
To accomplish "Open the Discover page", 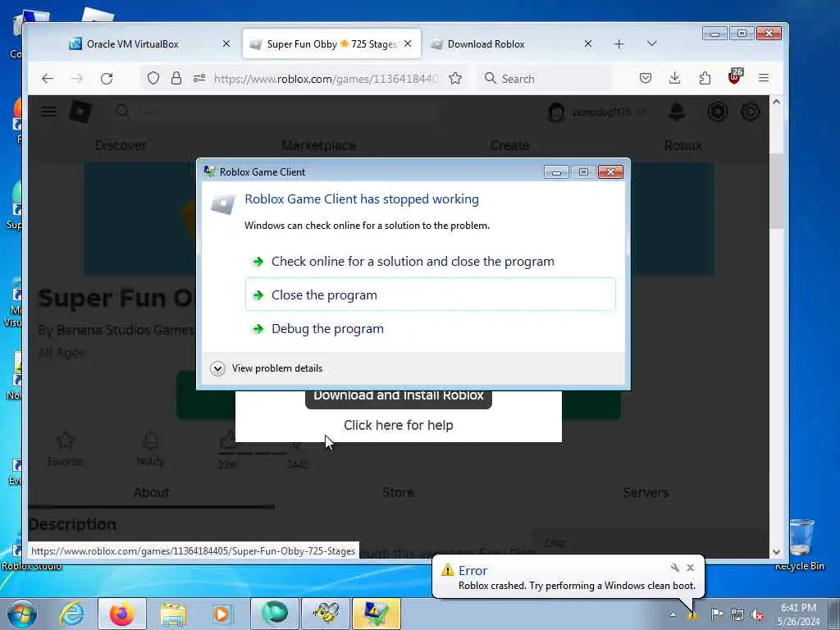I will coord(121,145).
